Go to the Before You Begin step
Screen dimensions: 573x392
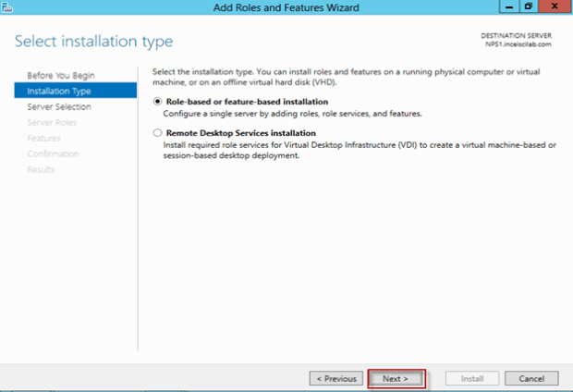point(61,75)
